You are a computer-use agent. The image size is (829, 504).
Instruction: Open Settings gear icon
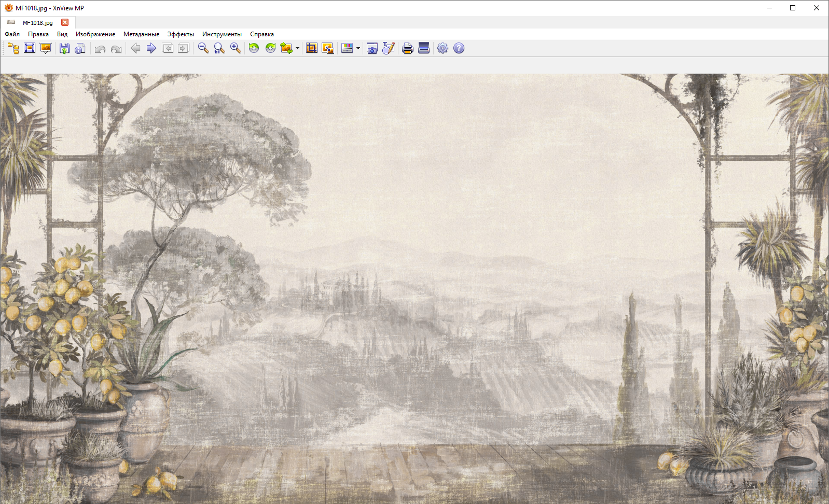tap(443, 48)
